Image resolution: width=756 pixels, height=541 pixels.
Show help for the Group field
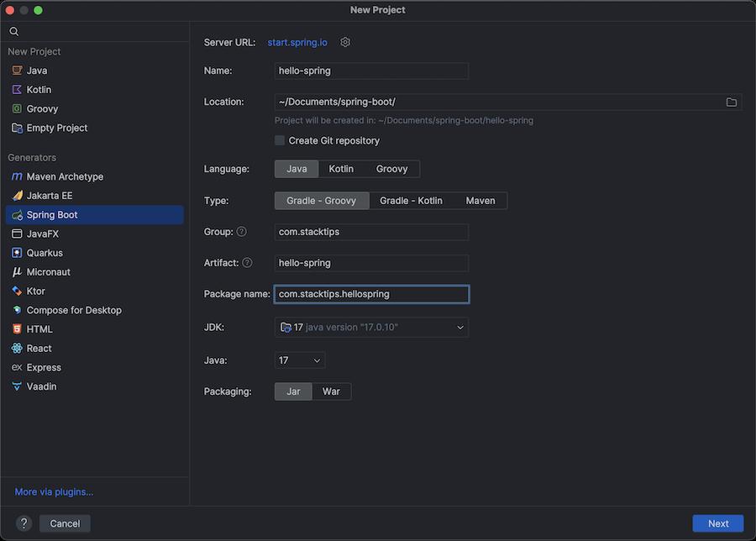[x=242, y=232]
